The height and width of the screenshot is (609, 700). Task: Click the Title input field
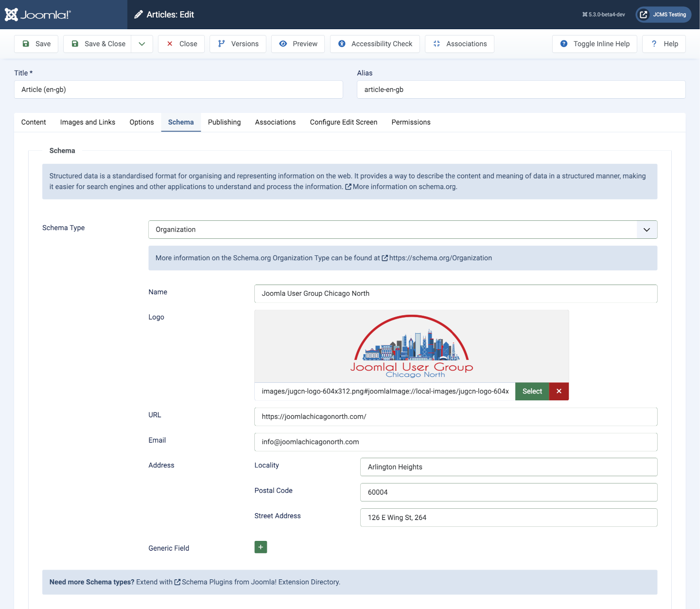click(178, 90)
